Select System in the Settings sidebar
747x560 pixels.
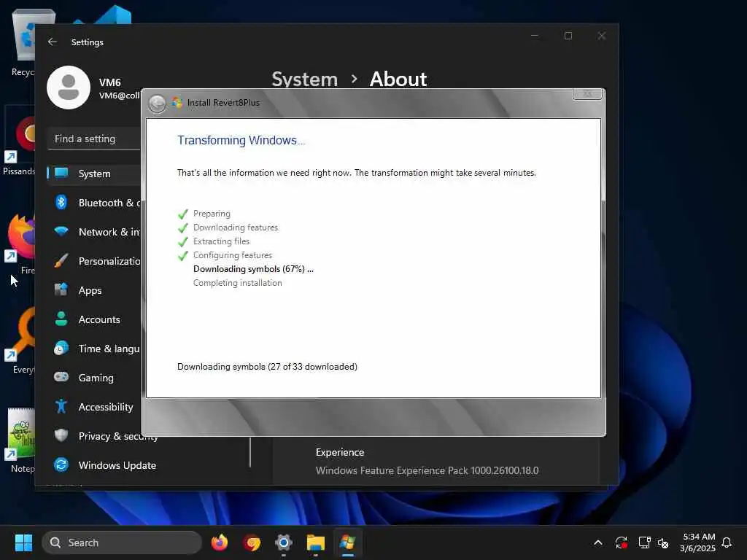tap(94, 174)
